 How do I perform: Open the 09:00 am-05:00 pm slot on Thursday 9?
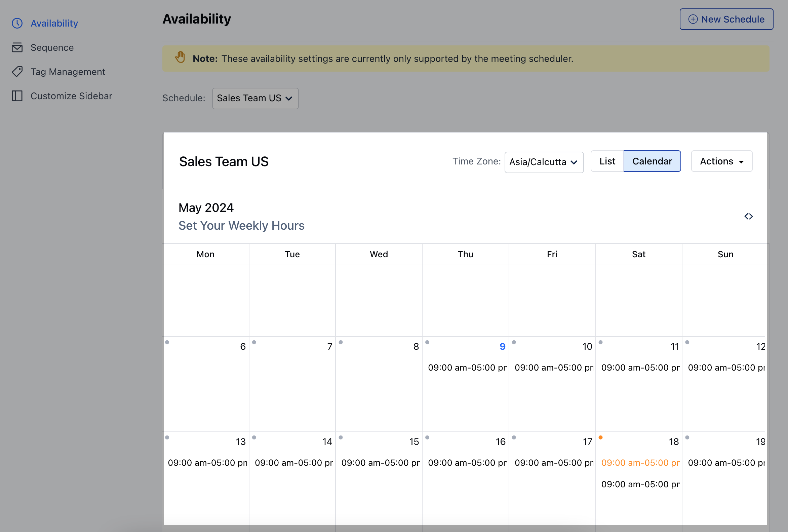tap(467, 368)
